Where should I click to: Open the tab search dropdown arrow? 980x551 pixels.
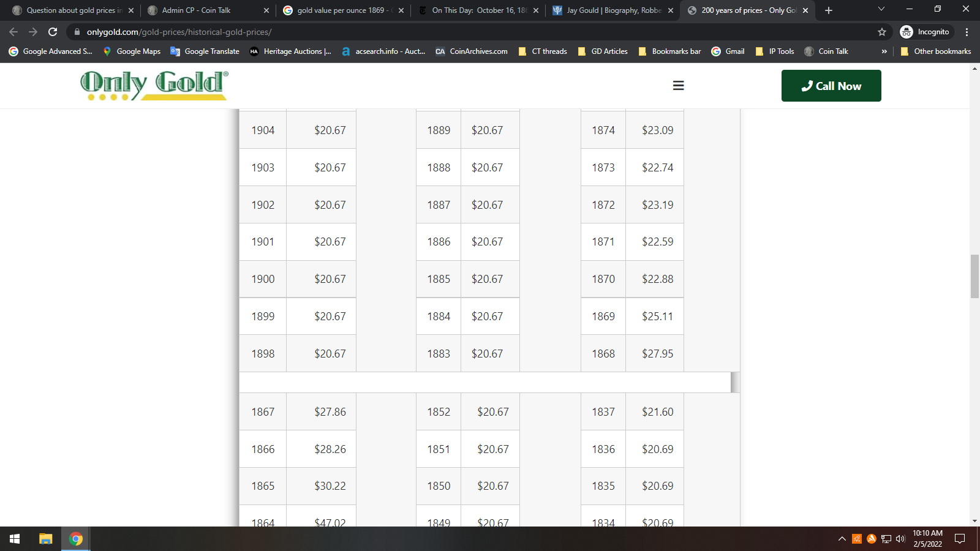click(x=881, y=9)
